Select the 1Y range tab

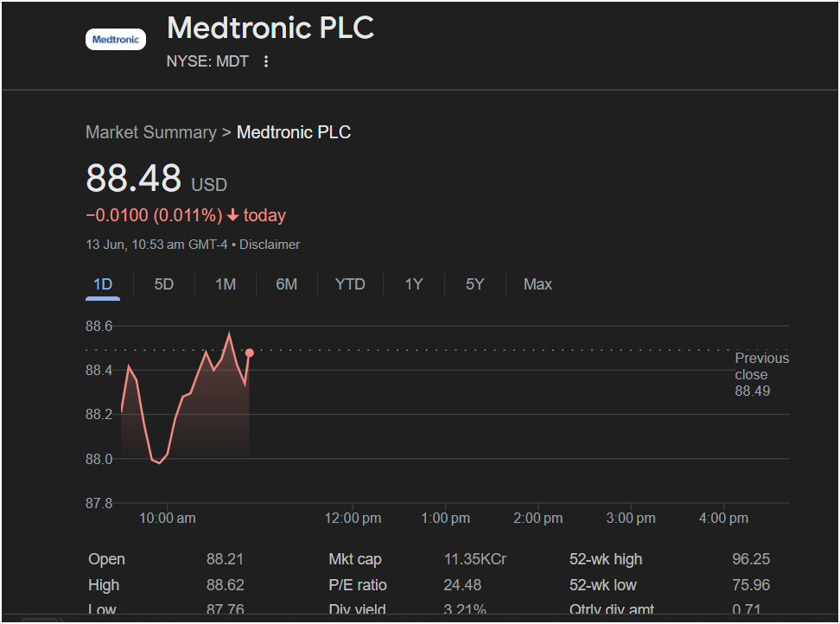tap(414, 284)
